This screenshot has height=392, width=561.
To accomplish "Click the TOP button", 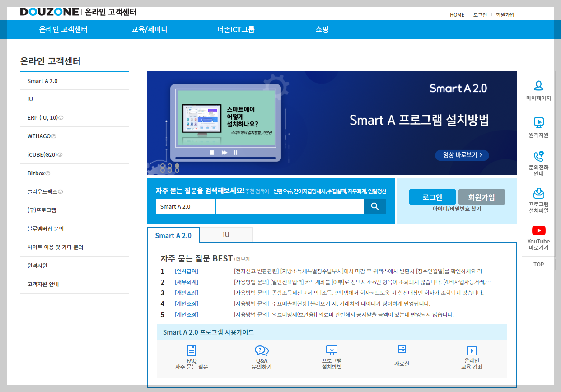I will coord(538,264).
